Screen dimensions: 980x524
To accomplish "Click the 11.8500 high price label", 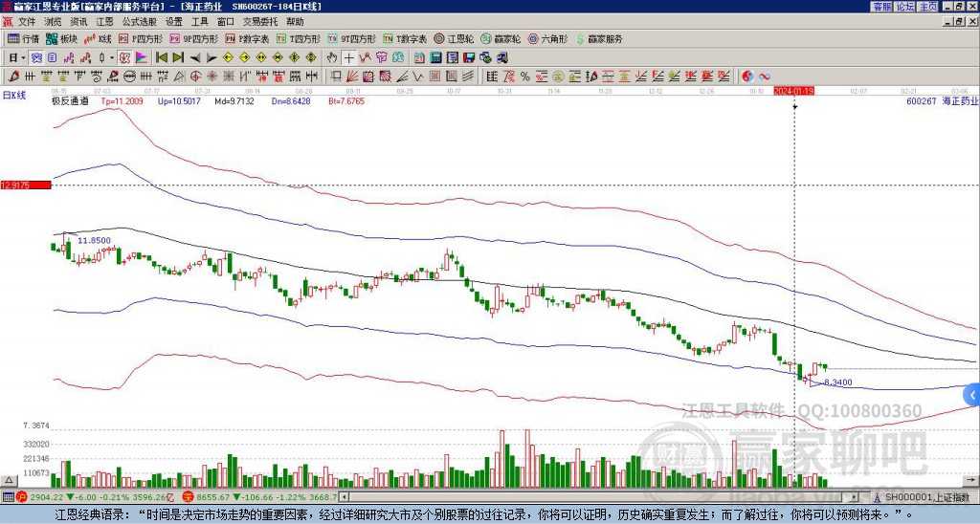I will point(95,240).
